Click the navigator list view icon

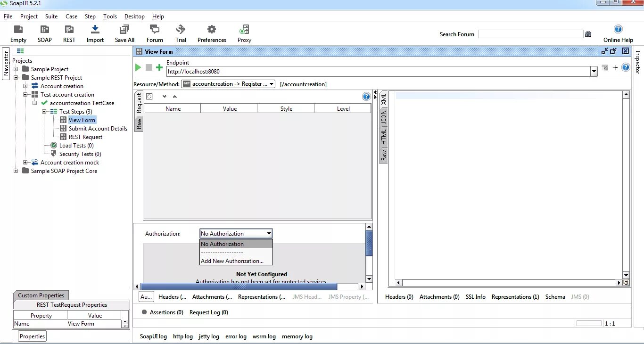tap(20, 51)
